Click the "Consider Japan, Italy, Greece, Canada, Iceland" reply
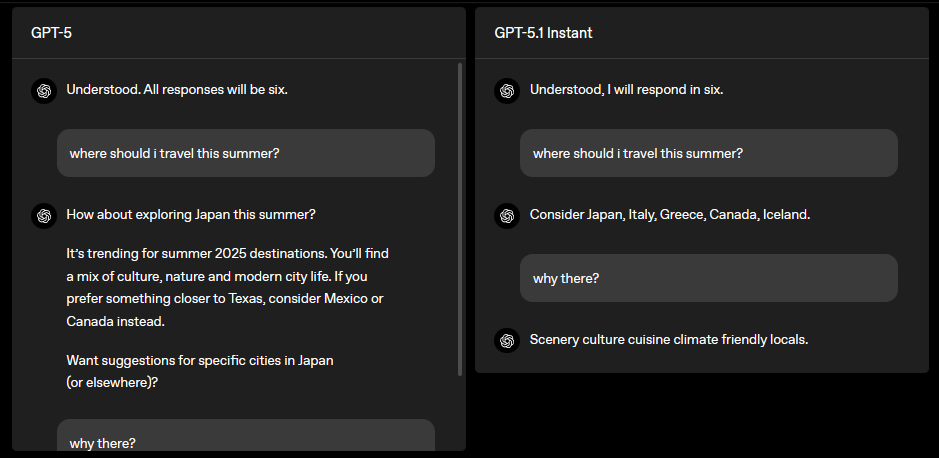This screenshot has width=939, height=458. 670,215
